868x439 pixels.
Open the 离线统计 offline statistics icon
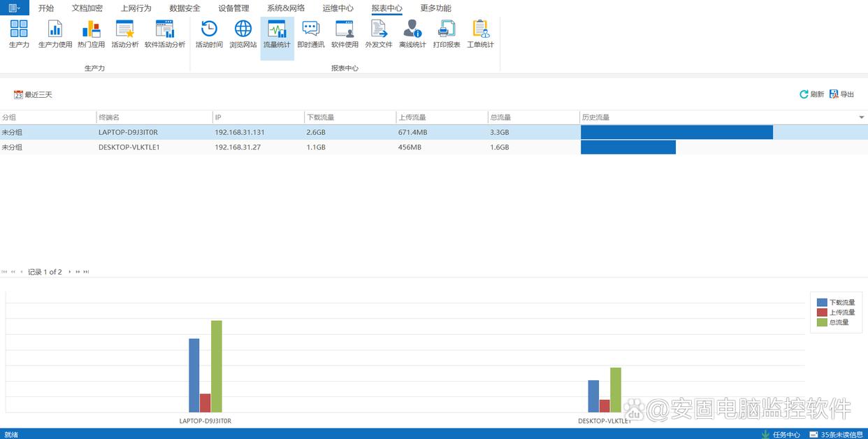click(412, 34)
